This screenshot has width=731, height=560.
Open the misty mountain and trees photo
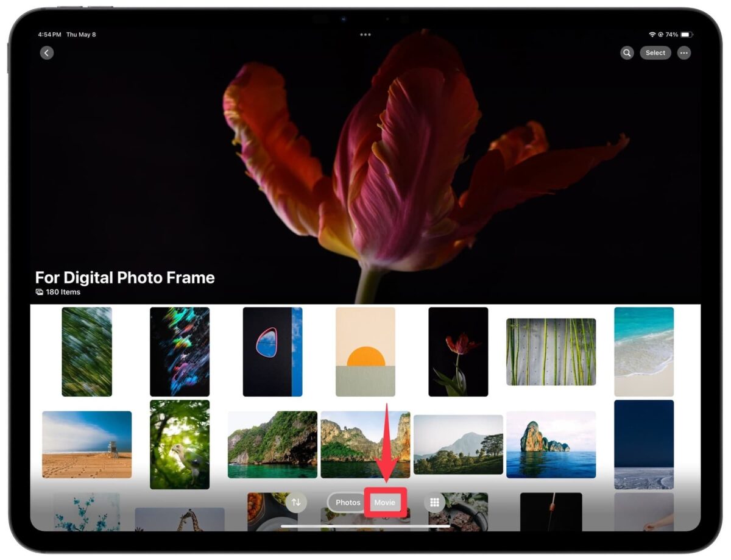point(458,445)
